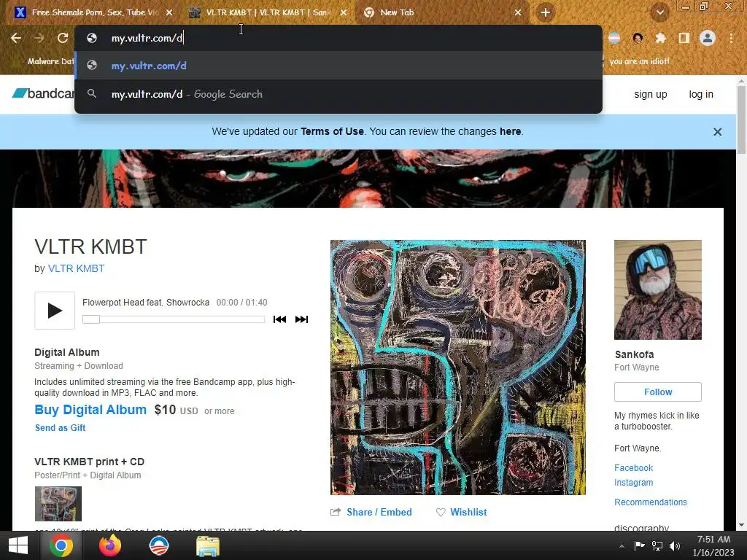
Task: Click the browser back arrow
Action: click(16, 38)
